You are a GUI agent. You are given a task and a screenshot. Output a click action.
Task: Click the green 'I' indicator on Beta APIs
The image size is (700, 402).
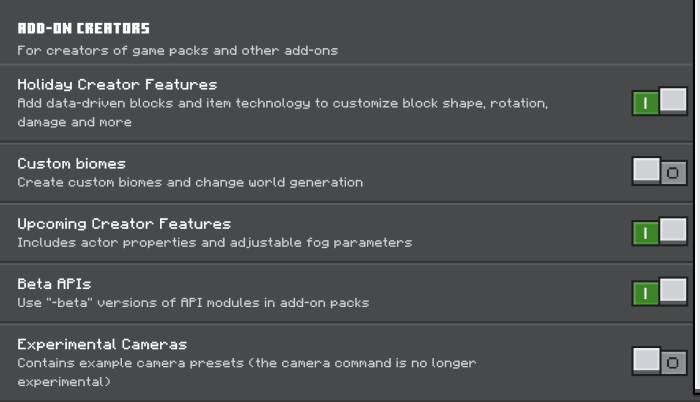(x=645, y=293)
